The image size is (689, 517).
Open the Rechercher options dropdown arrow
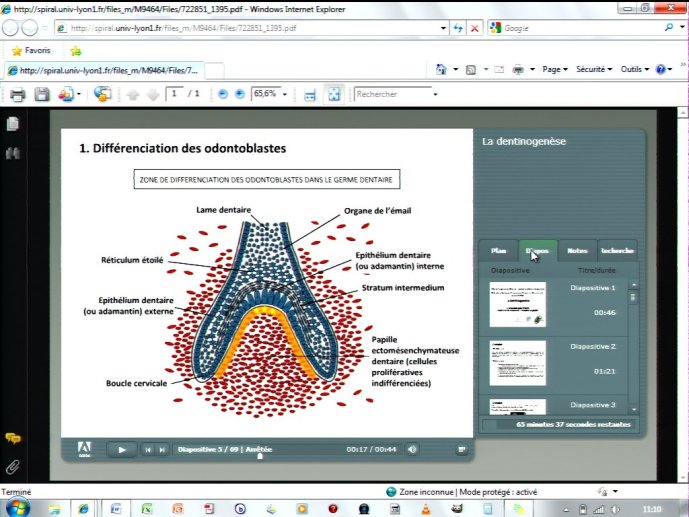pos(435,94)
